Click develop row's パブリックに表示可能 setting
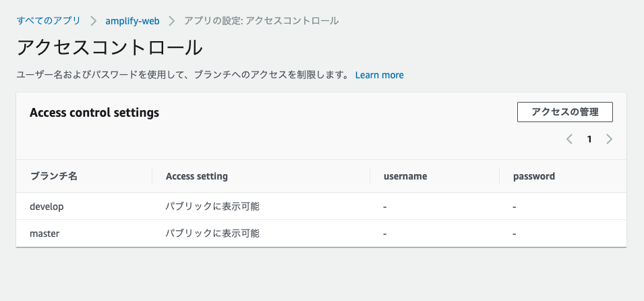The image size is (644, 301). [212, 207]
